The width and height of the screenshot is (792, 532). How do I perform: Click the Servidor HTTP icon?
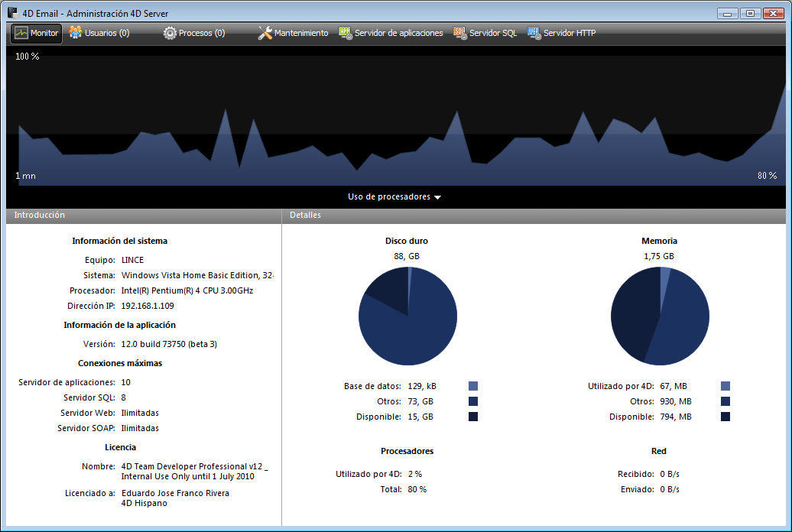click(x=534, y=33)
